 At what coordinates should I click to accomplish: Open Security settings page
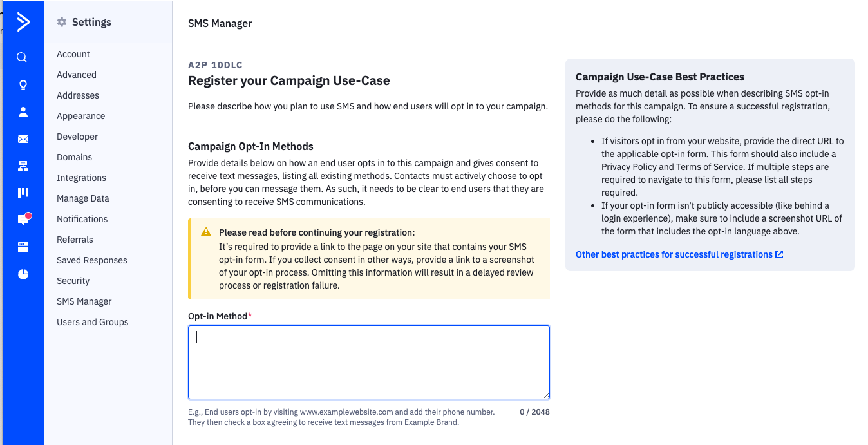click(73, 281)
